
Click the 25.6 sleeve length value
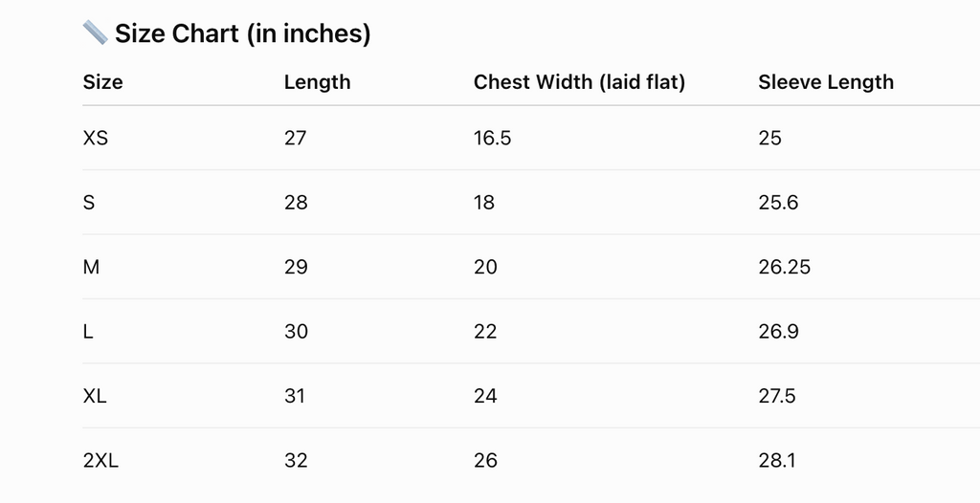(778, 203)
